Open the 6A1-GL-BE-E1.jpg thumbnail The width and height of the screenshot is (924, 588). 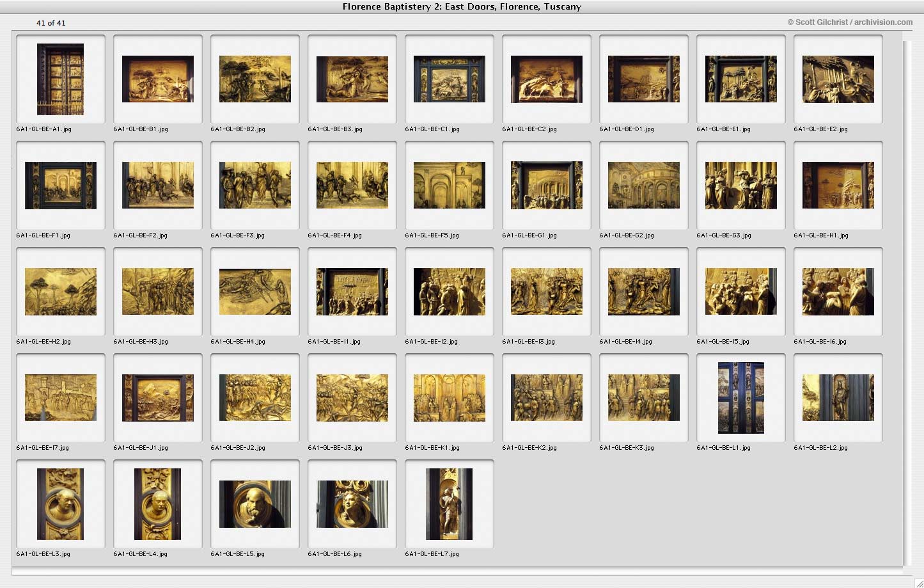click(x=741, y=79)
